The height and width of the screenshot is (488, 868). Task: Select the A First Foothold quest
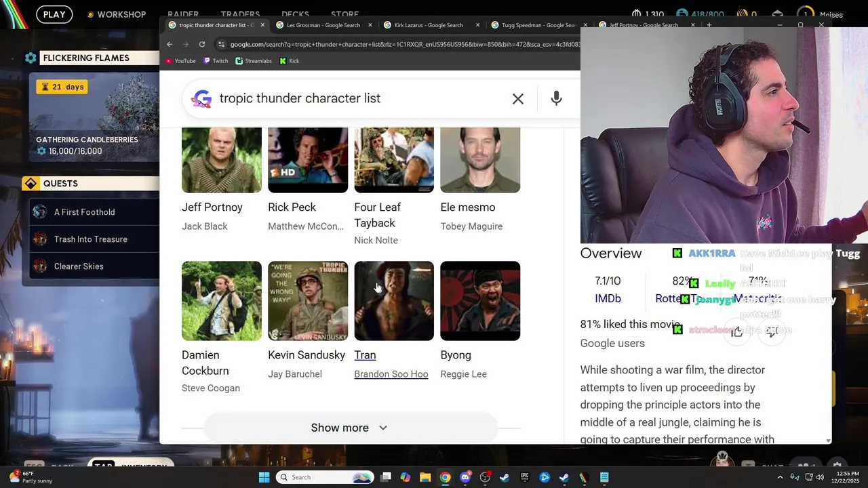(94, 212)
